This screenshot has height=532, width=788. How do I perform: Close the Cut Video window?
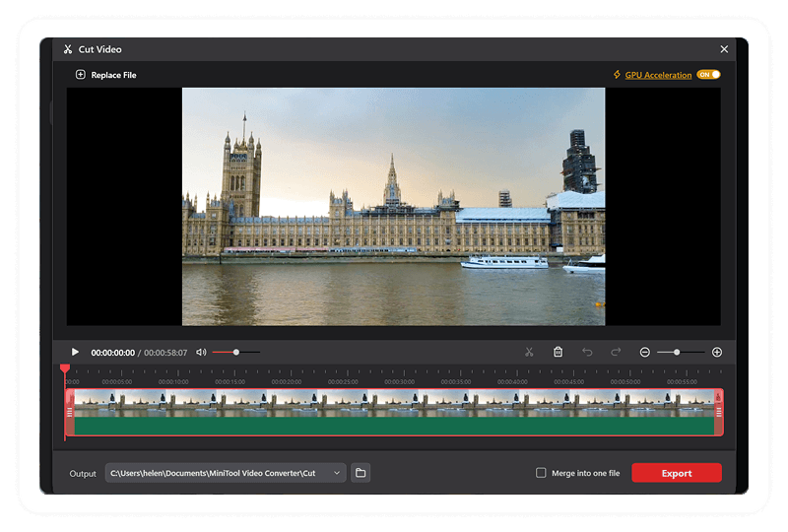[x=724, y=49]
